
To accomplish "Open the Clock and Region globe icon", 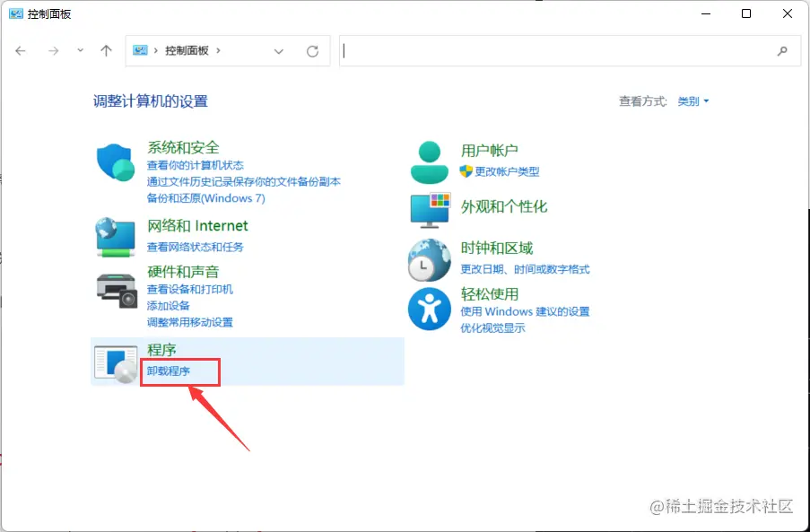I will (429, 260).
